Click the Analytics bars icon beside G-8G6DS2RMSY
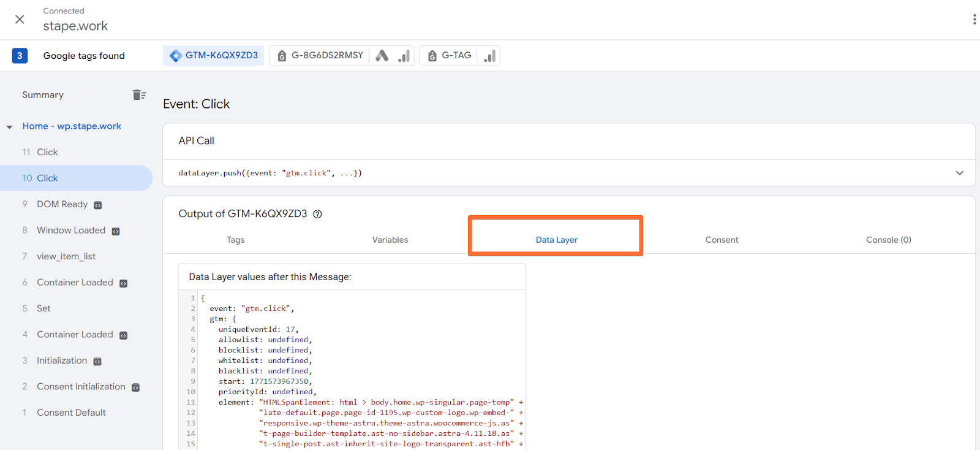This screenshot has width=980, height=450. (x=404, y=56)
